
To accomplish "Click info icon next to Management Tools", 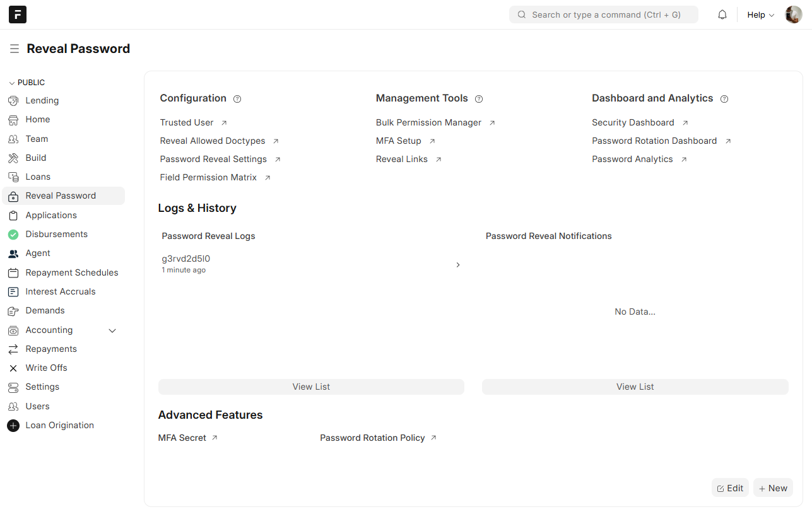I will 479,99.
